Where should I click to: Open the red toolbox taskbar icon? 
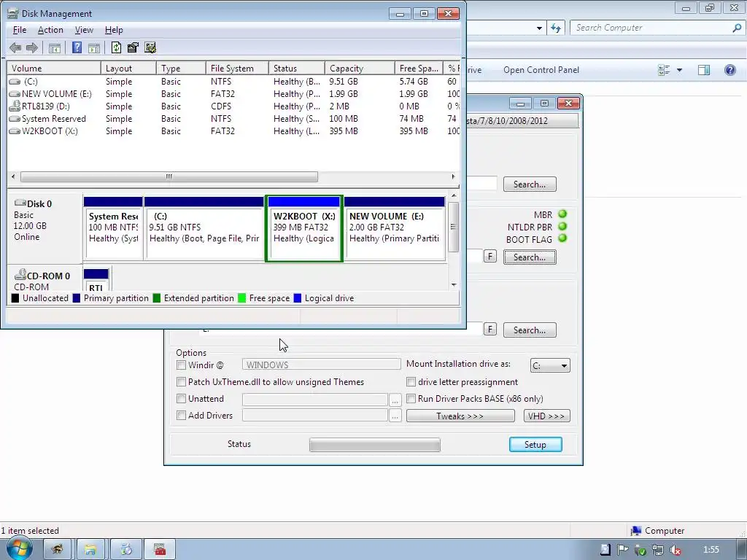(x=160, y=550)
